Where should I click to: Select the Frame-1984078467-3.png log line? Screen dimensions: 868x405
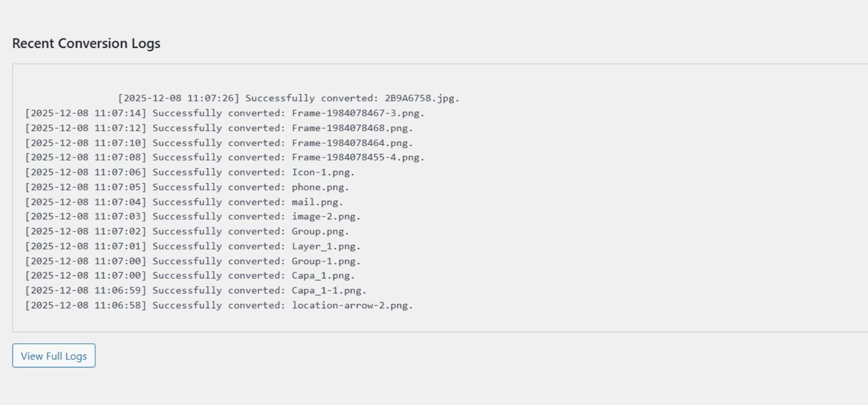coord(225,113)
